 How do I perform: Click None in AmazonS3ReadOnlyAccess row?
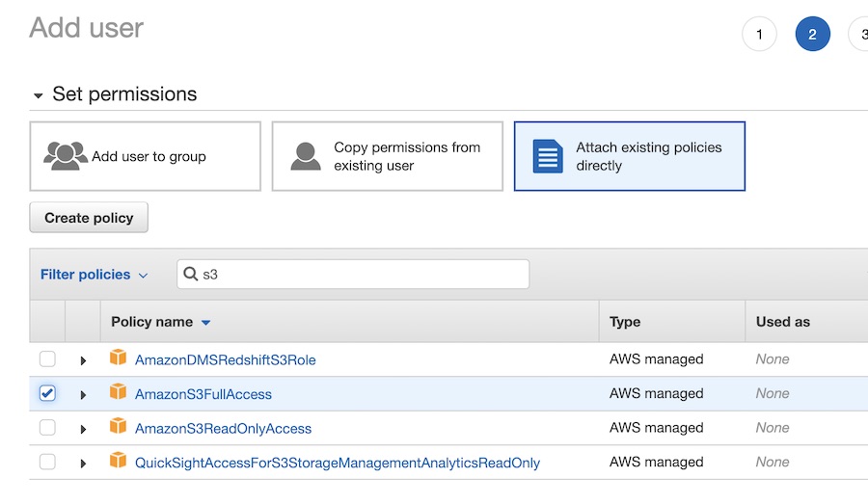pos(773,428)
